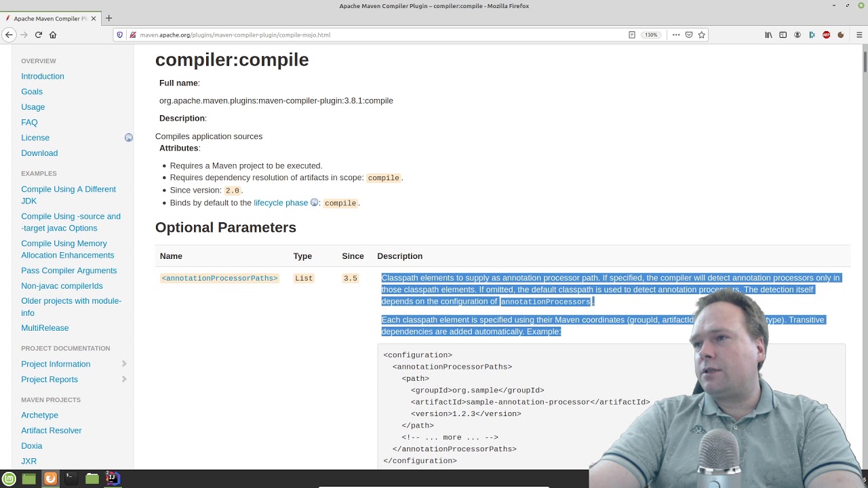Save page to Pocket
The image size is (868, 488).
(x=689, y=35)
